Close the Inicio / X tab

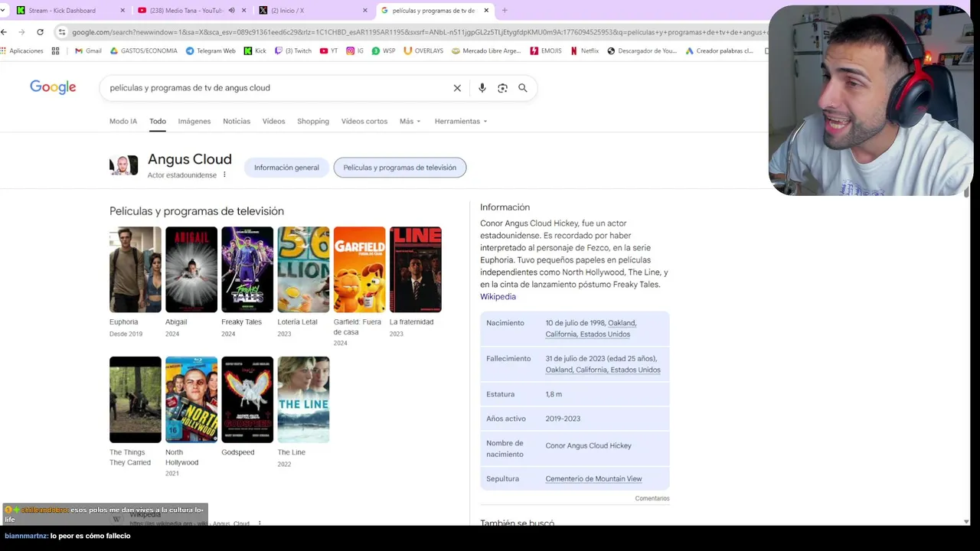tap(365, 11)
